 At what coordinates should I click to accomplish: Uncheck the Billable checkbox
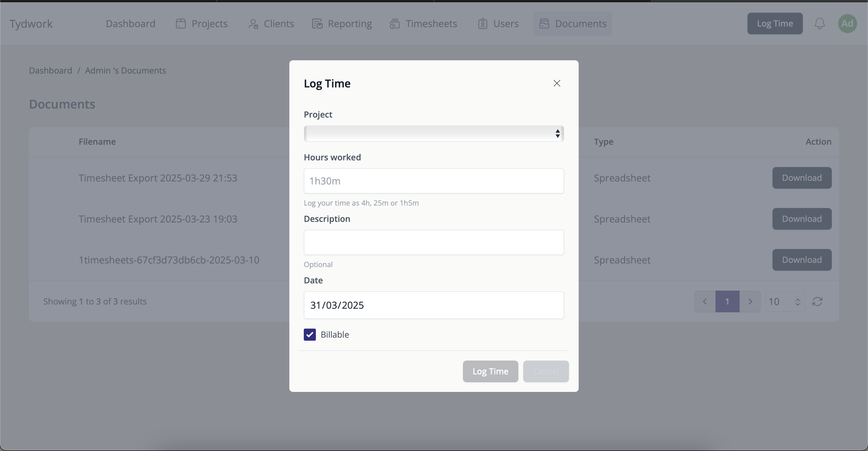pos(310,335)
